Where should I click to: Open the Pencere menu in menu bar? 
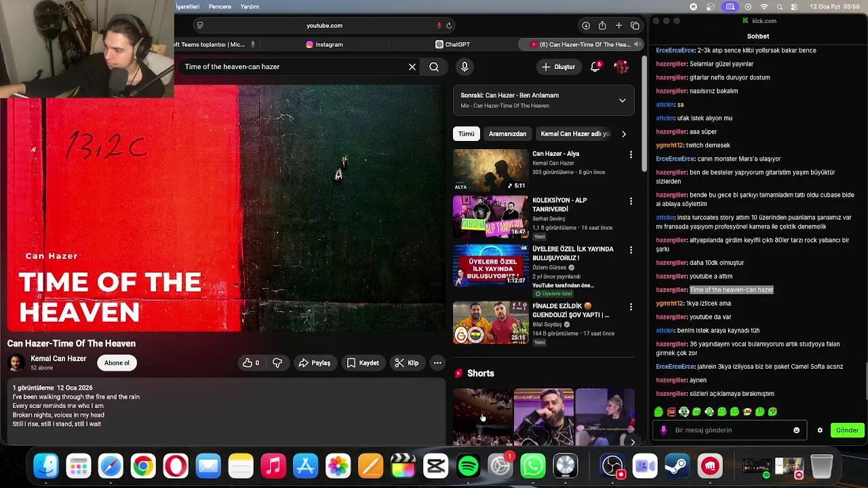[220, 7]
